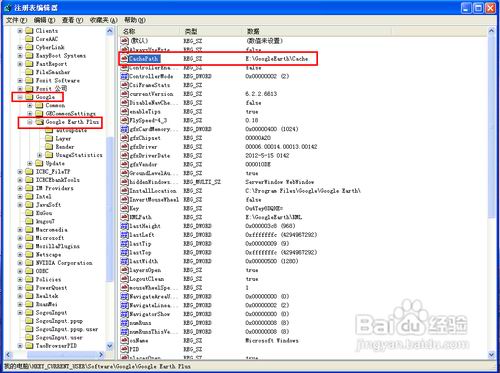The height and width of the screenshot is (373, 500).
Task: Click the tree pane scroll down arrow
Action: coord(110,346)
